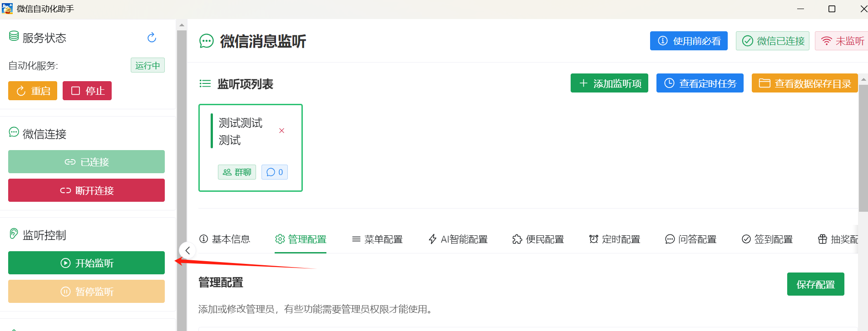868x331 pixels.
Task: Click the 监听项列表 list icon
Action: click(205, 83)
